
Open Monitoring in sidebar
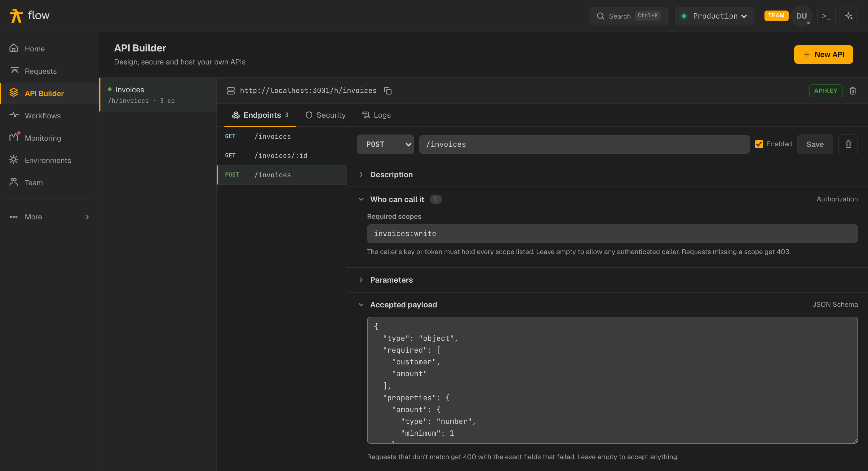pyautogui.click(x=49, y=138)
